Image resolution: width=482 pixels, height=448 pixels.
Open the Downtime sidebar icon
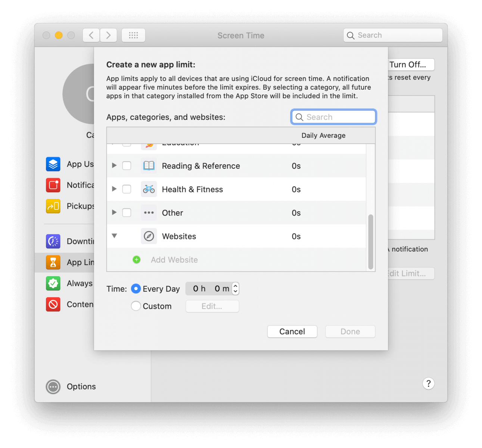coord(53,241)
